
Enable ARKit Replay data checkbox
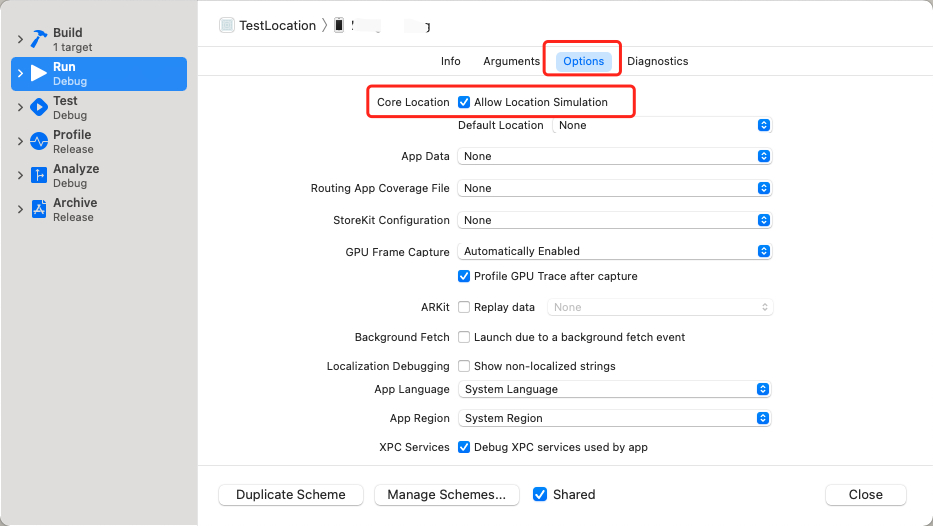pyautogui.click(x=464, y=307)
